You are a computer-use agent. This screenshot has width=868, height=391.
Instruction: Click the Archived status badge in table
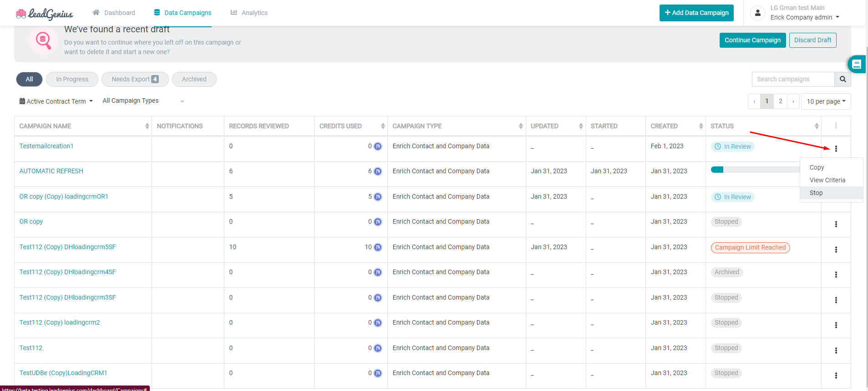(x=726, y=272)
